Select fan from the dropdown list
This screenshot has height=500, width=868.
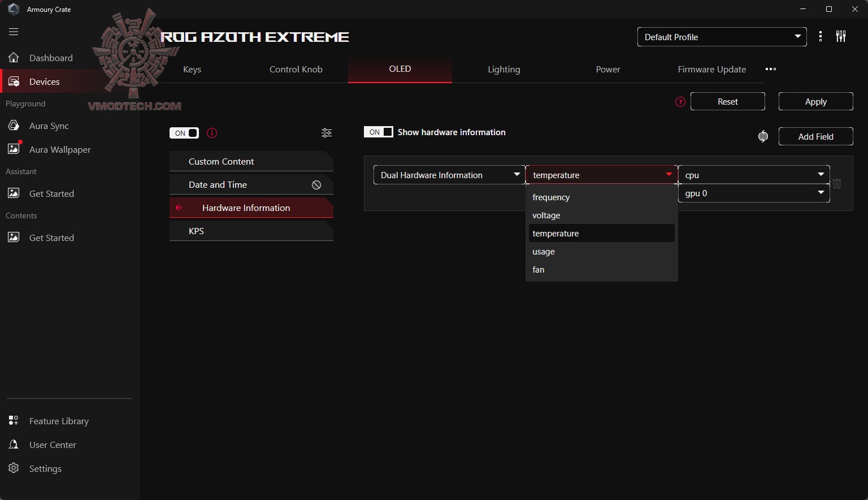602,270
